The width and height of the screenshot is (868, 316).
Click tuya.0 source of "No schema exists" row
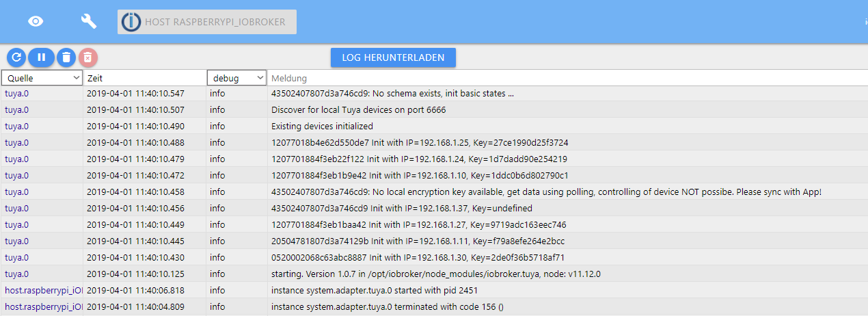pos(17,93)
